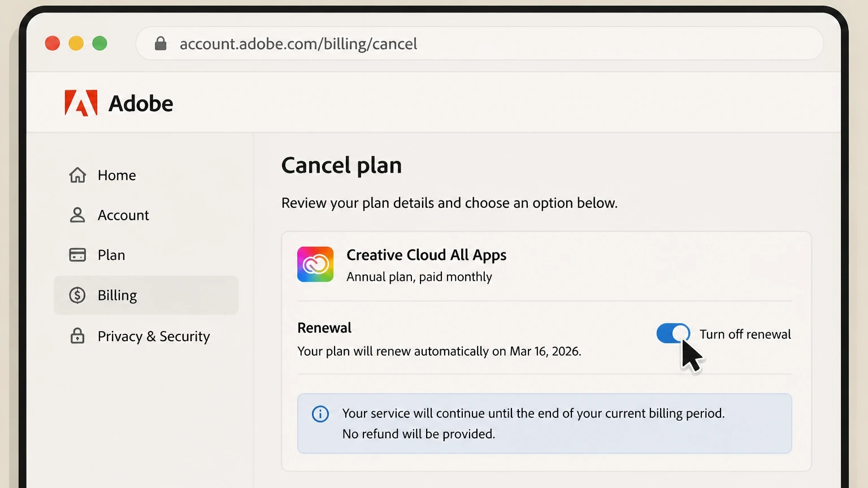This screenshot has height=488, width=868.
Task: Click the info icon in the notice banner
Action: tap(320, 414)
